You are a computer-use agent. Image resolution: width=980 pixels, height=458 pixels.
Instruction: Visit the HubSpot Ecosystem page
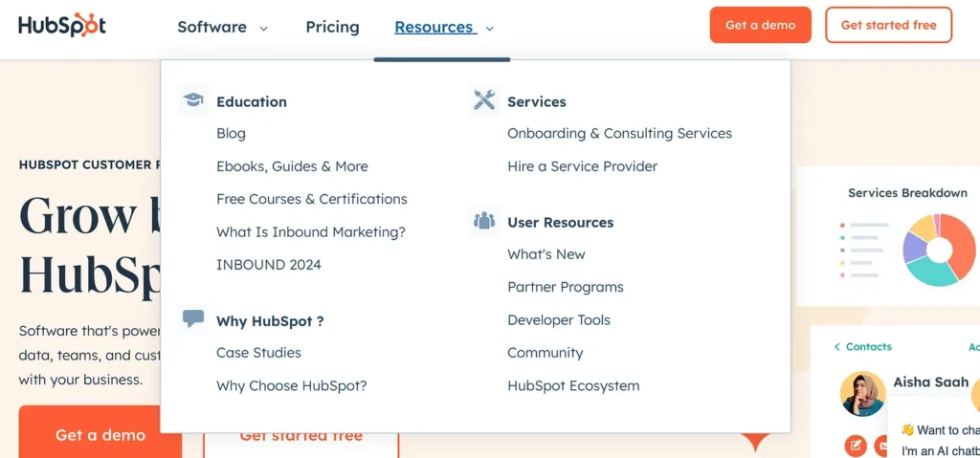pos(573,386)
